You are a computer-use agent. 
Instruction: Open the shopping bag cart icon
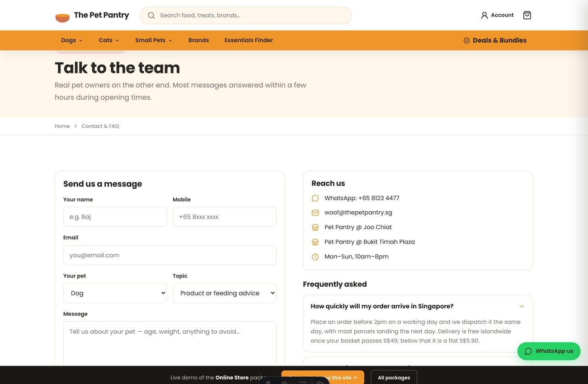click(x=527, y=15)
